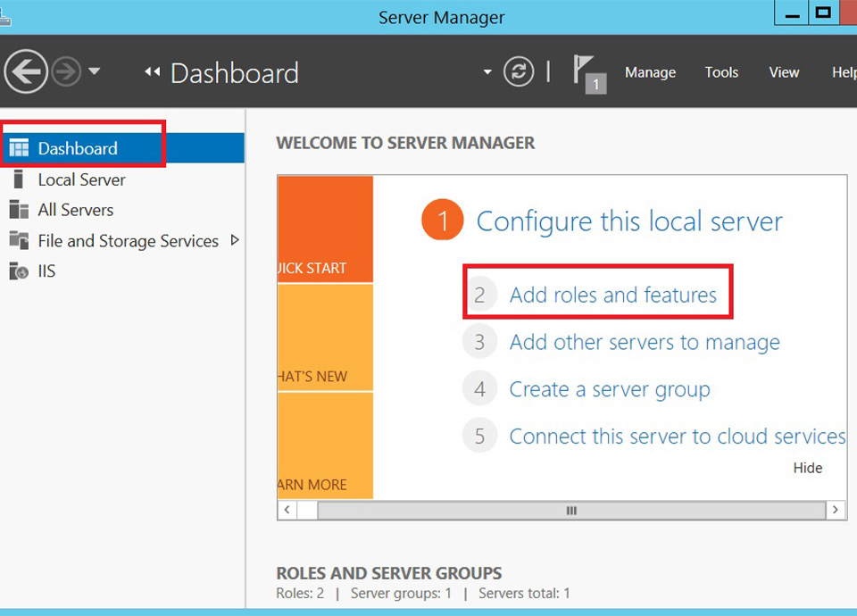This screenshot has width=857, height=616.
Task: Click the Local Server icon
Action: click(x=19, y=179)
